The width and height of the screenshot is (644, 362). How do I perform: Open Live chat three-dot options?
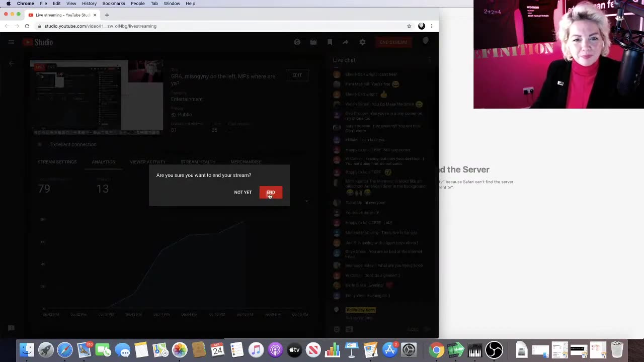[x=429, y=60]
